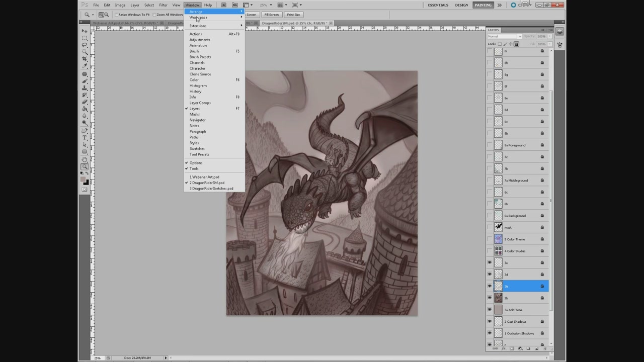Viewport: 644px width, 362px height.
Task: Enable Resize Windows To Fit checkbox
Action: 117,15
